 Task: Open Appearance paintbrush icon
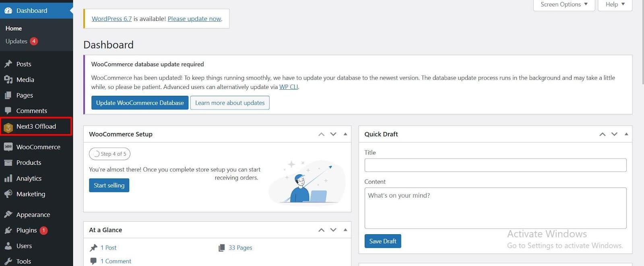tap(8, 214)
